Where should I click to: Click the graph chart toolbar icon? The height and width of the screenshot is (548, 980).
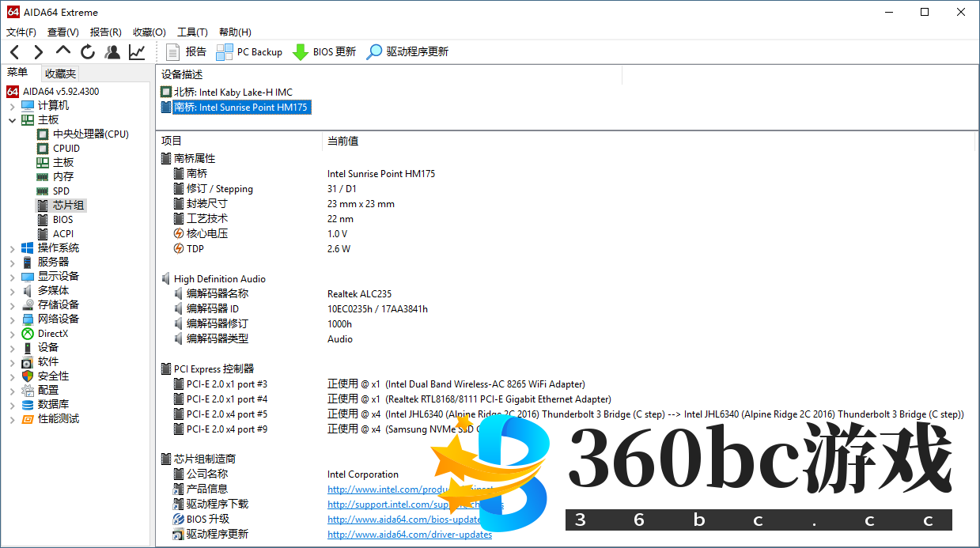(x=137, y=52)
